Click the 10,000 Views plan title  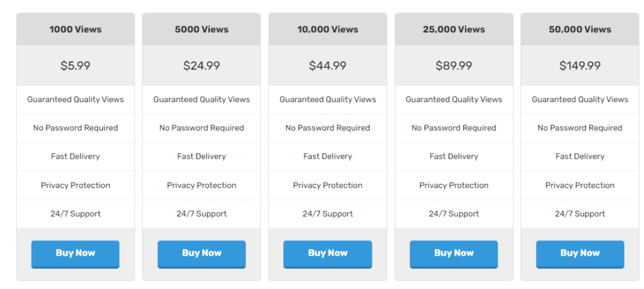coord(328,29)
